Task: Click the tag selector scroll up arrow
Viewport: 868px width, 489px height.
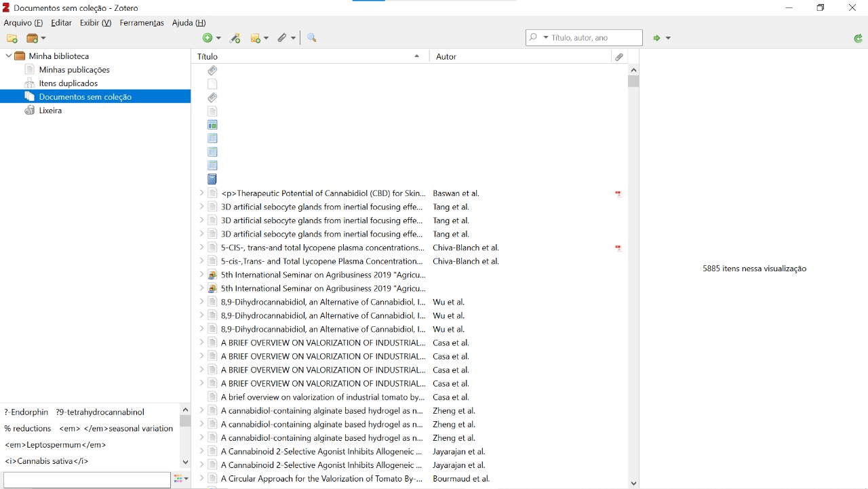Action: pyautogui.click(x=185, y=410)
